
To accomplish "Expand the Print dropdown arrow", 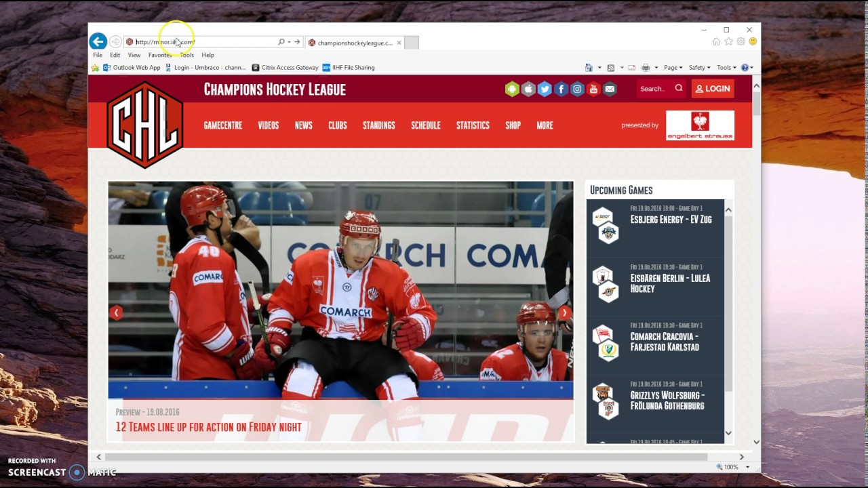I will tap(656, 68).
